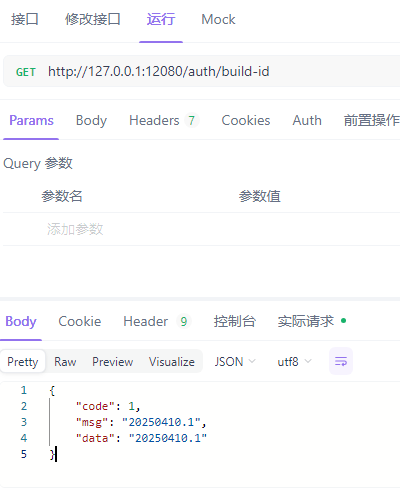Open the JSON format dropdown
The height and width of the screenshot is (494, 400).
(235, 362)
